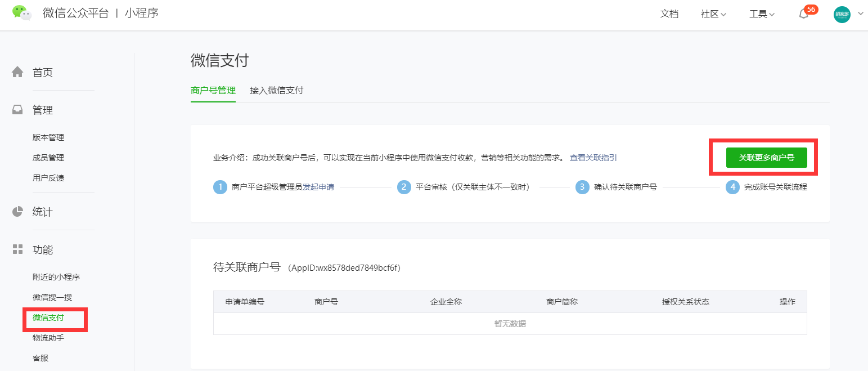This screenshot has width=868, height=371.
Task: Switch to the 接入微信支付 tab
Action: (x=277, y=90)
